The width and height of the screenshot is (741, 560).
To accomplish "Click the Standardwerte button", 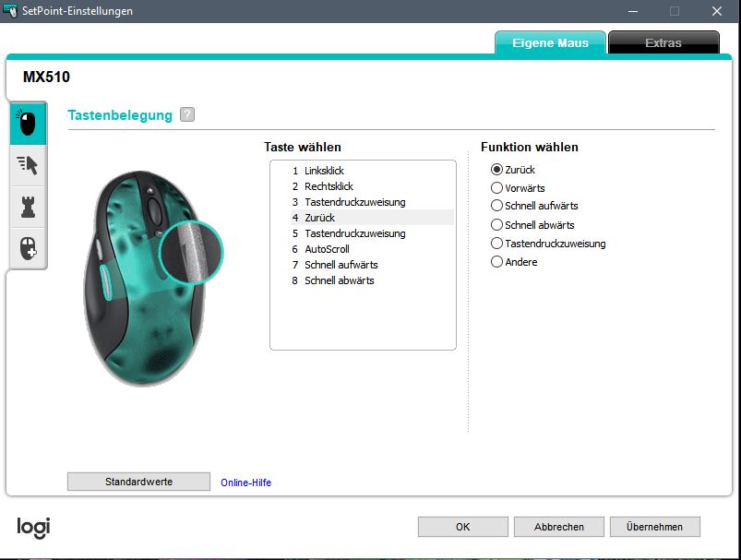I will [x=138, y=482].
